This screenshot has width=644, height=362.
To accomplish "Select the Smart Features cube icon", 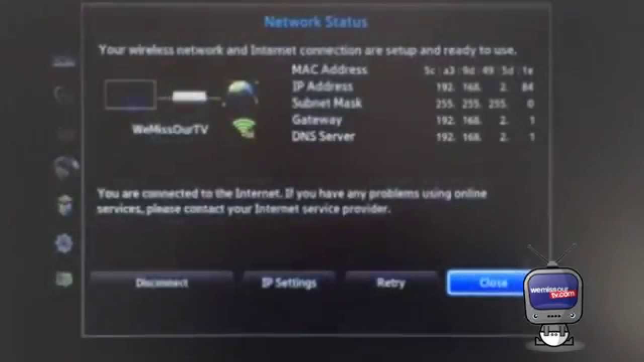I will click(x=65, y=205).
